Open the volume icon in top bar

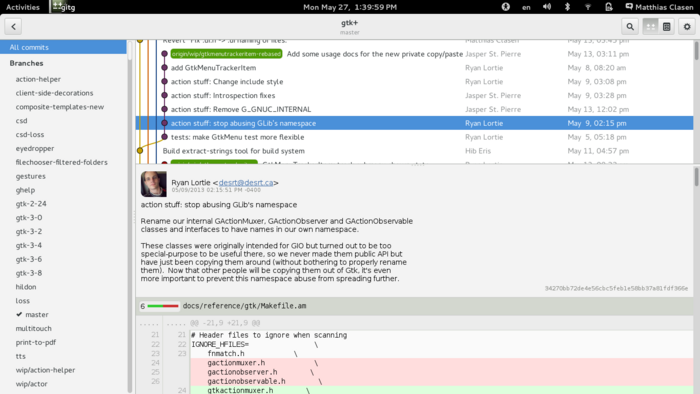[x=547, y=7]
